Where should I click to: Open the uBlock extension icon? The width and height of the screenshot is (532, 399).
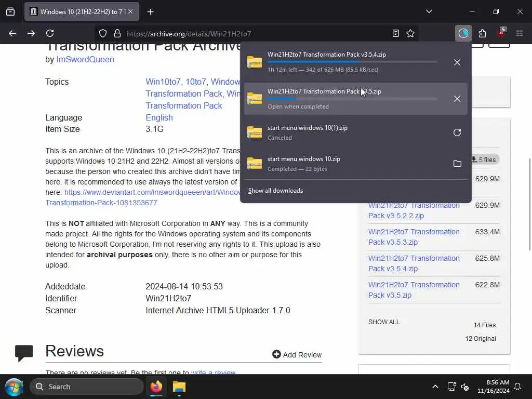501,33
